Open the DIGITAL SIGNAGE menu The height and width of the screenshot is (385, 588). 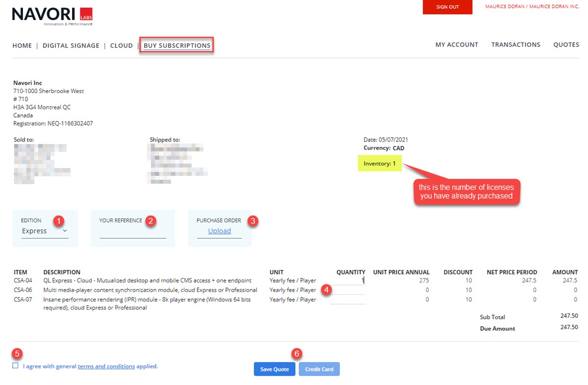tap(71, 46)
